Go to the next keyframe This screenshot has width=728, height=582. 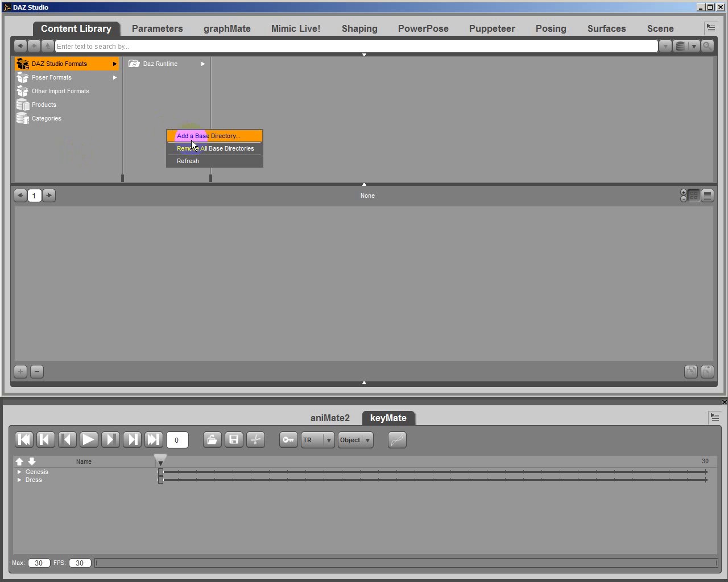(132, 439)
